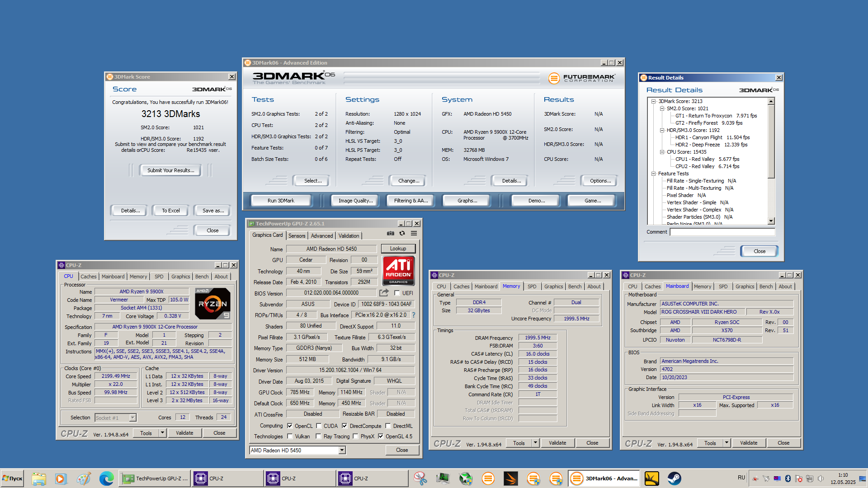The image size is (868, 488).
Task: Take a GPU-Z screenshot with the camera icon
Action: tap(390, 234)
